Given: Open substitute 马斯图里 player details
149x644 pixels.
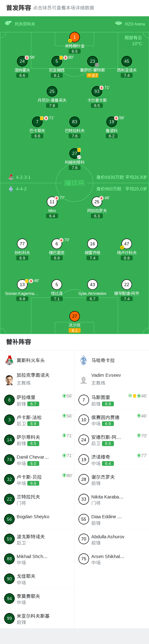Looking at the screenshot, I should [x=112, y=400].
